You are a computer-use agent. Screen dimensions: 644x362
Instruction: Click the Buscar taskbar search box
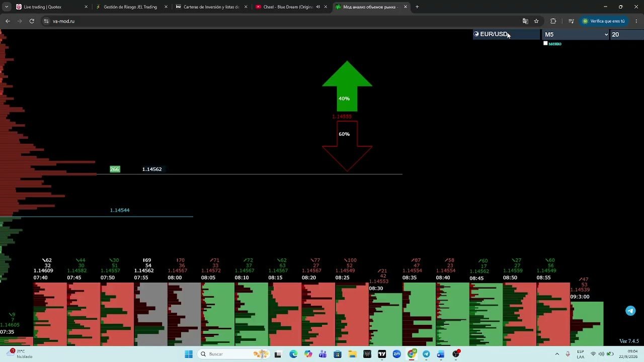[234, 354]
